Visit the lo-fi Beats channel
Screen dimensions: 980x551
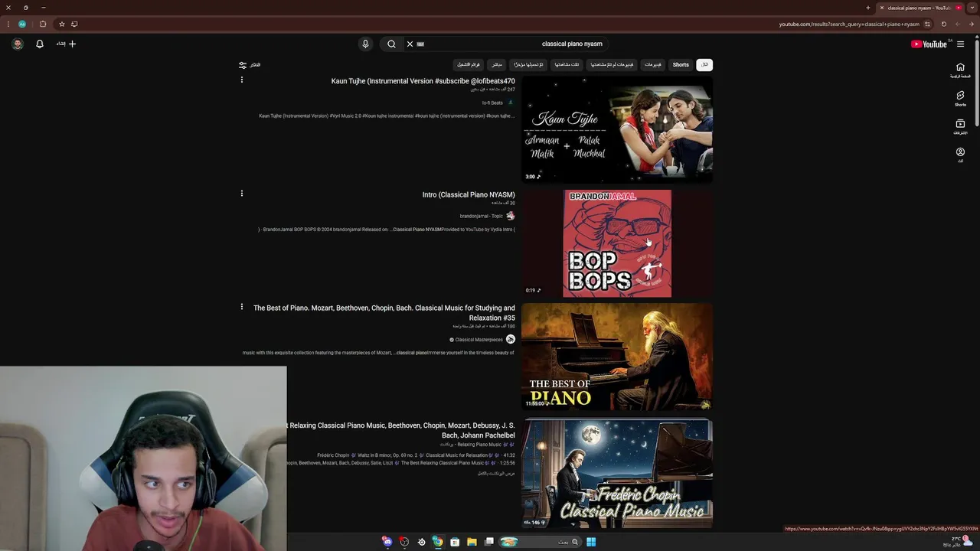click(x=492, y=103)
